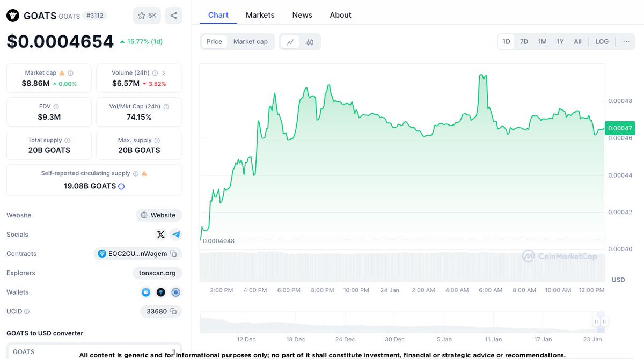Click the 74.15% Vol/Mkt Cap value

point(138,117)
